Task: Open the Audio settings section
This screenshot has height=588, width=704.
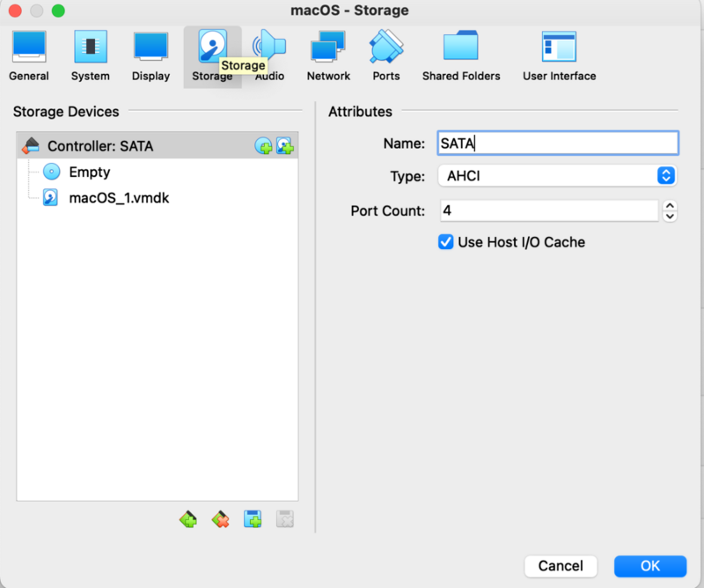Action: coord(269,56)
